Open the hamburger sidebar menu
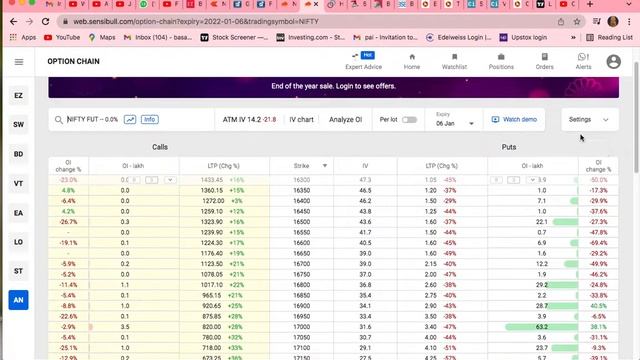640x360 pixels. click(x=19, y=62)
